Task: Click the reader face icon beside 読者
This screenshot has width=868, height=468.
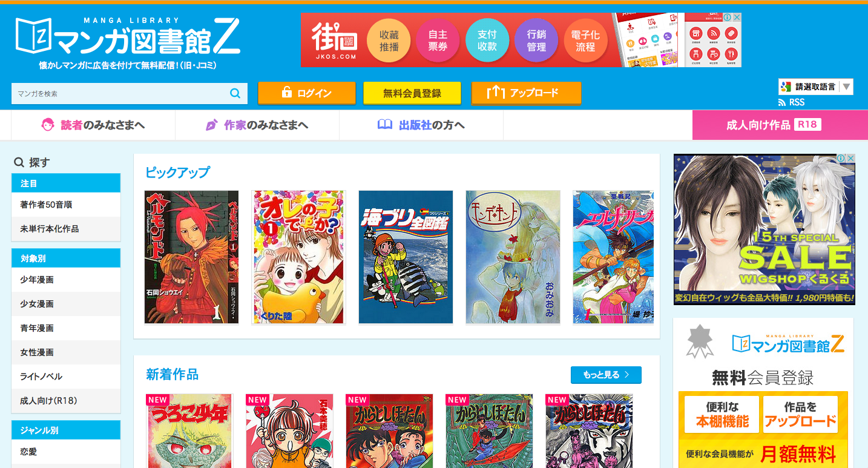Action: [48, 125]
